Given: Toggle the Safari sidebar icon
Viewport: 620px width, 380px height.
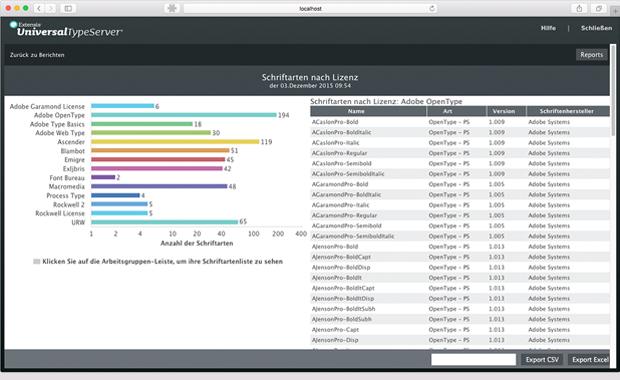Looking at the screenshot, I should coord(68,8).
